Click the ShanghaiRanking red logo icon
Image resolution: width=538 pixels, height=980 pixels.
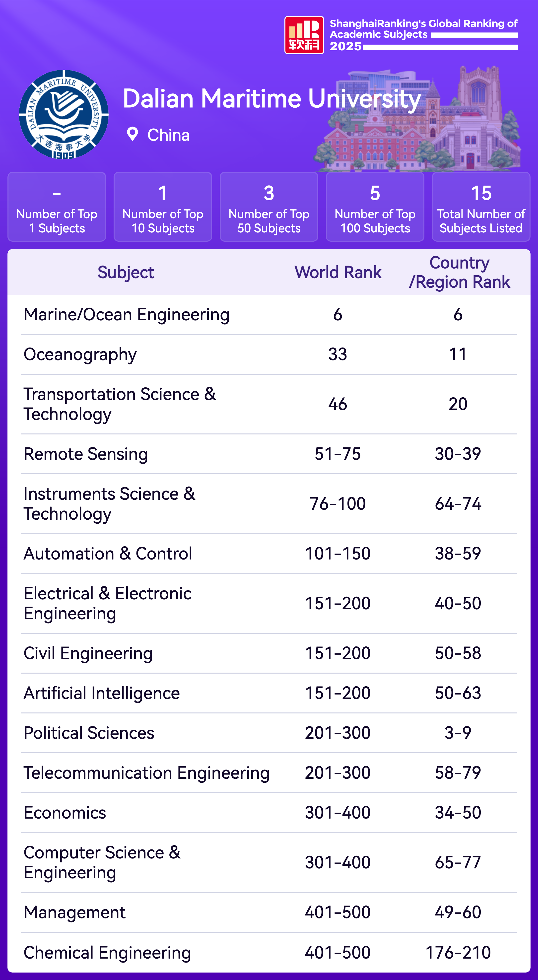(x=304, y=35)
